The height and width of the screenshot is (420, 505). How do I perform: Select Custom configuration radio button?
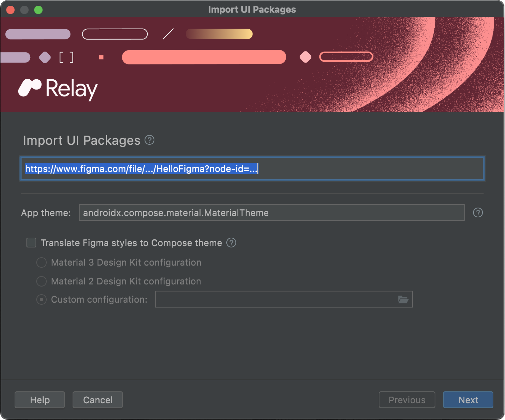(41, 300)
